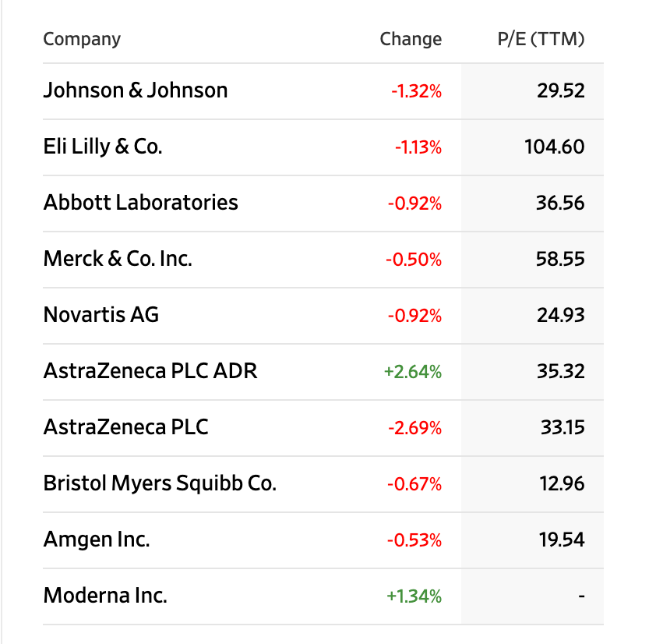Select Merck & Co. Inc. row
656x644 pixels.
(x=118, y=259)
